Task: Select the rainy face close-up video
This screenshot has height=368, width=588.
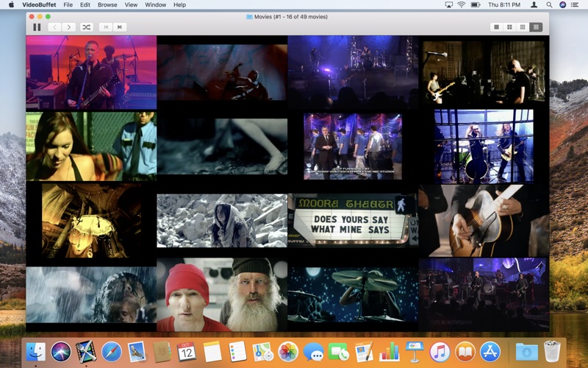Action: click(x=91, y=295)
